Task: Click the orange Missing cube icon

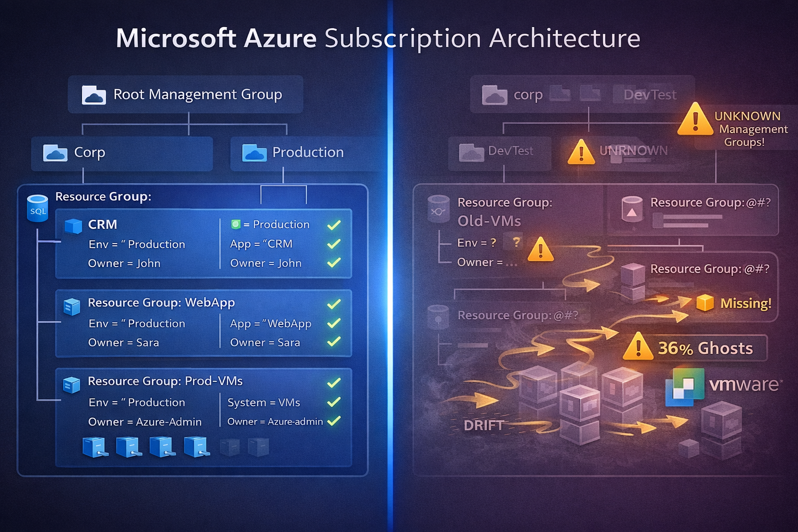Action: point(704,303)
